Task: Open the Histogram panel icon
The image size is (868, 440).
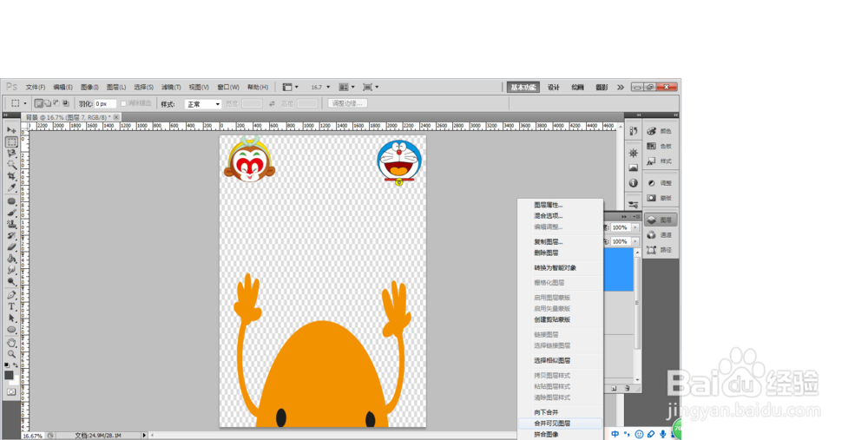Action: [634, 168]
